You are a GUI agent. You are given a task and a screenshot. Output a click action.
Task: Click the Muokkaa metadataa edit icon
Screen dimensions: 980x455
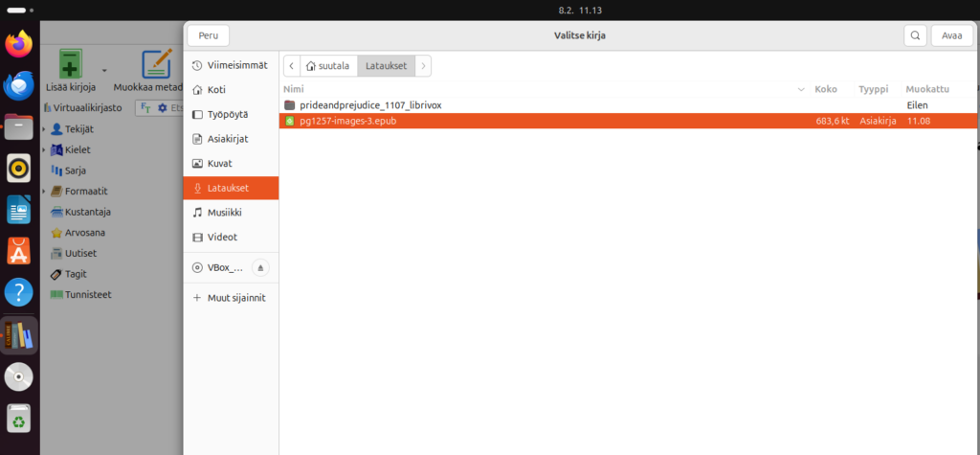tap(156, 64)
